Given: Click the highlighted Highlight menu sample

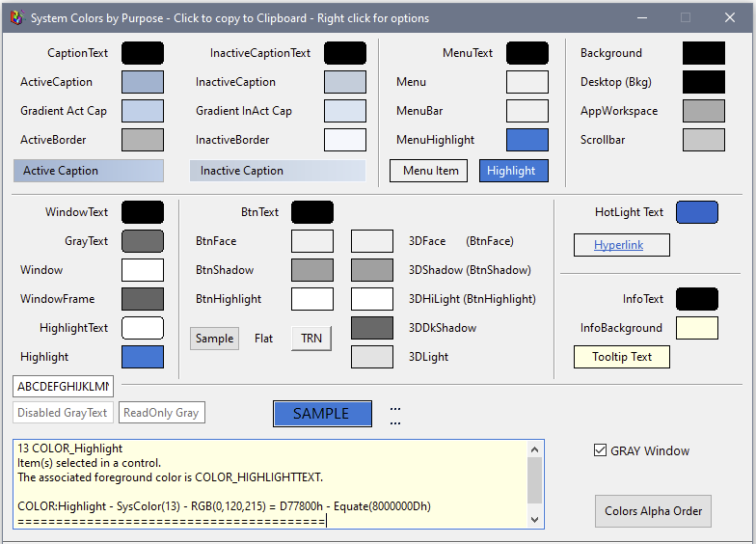Looking at the screenshot, I should point(513,171).
